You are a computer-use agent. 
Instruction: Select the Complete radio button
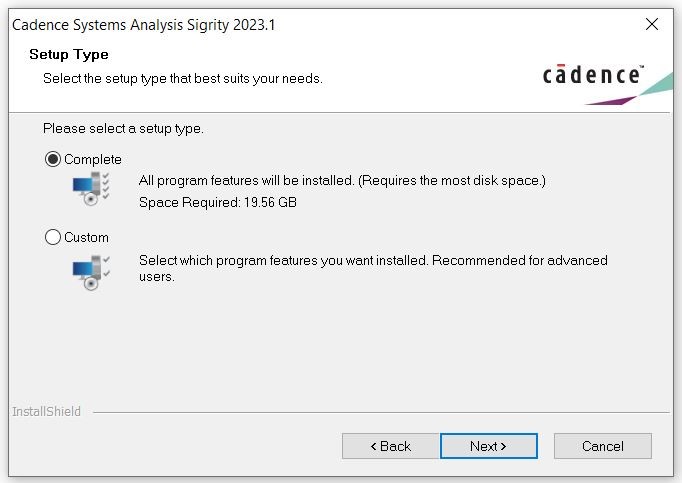[53, 159]
